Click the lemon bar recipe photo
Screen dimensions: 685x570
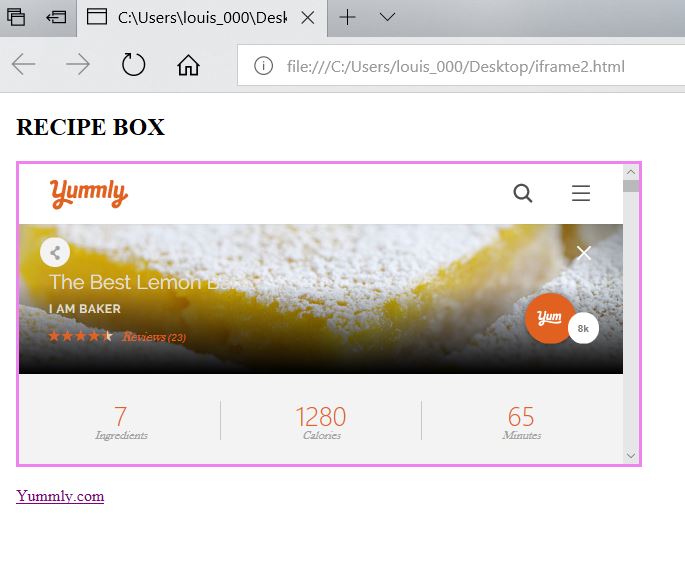(x=321, y=299)
